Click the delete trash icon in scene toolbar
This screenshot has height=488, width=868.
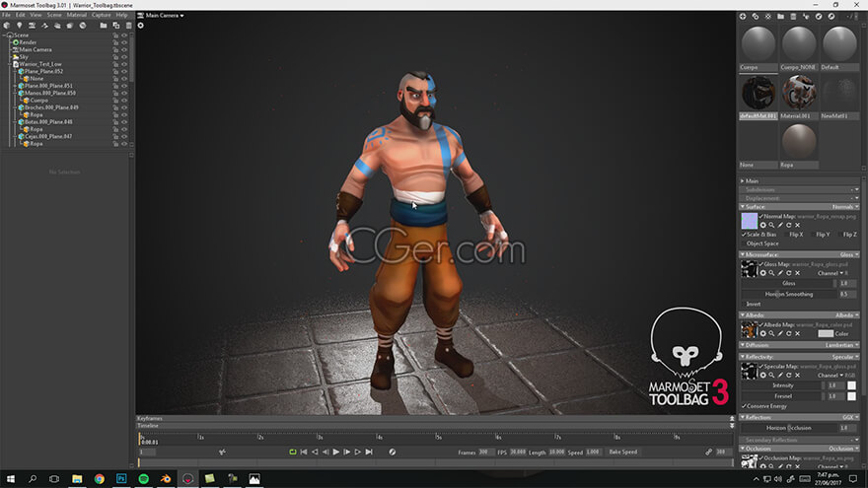128,26
